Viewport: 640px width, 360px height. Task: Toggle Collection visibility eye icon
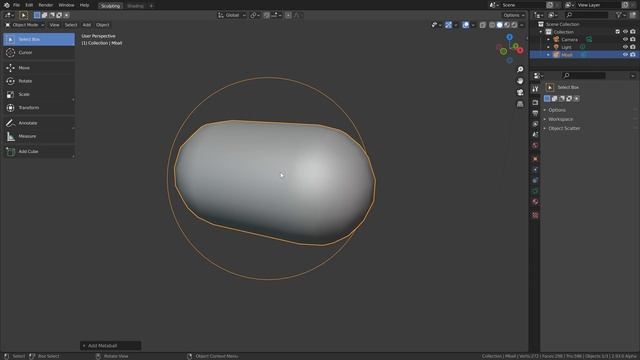(625, 32)
